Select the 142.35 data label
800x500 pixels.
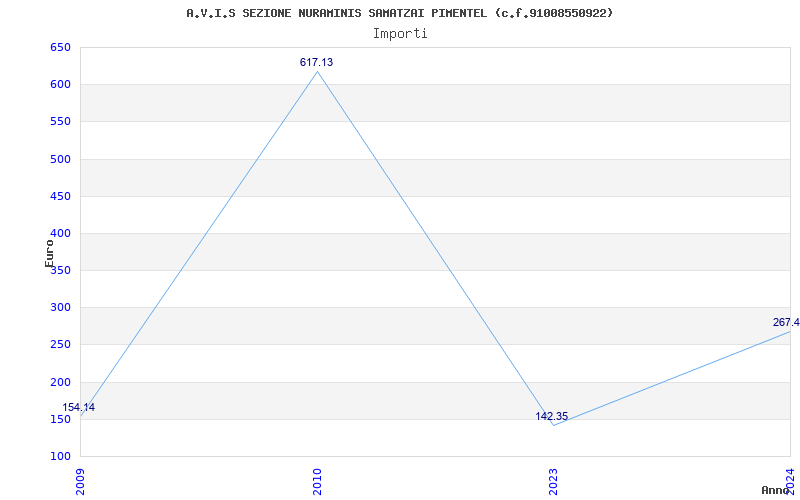coord(552,416)
